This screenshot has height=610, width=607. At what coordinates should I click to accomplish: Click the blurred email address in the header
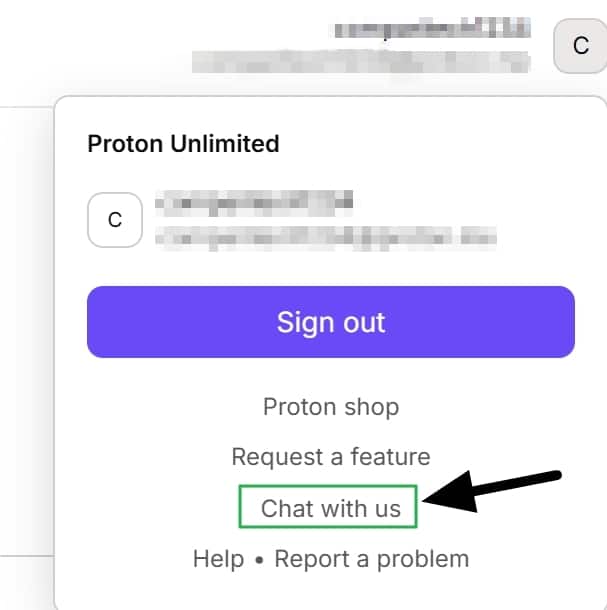click(x=361, y=61)
